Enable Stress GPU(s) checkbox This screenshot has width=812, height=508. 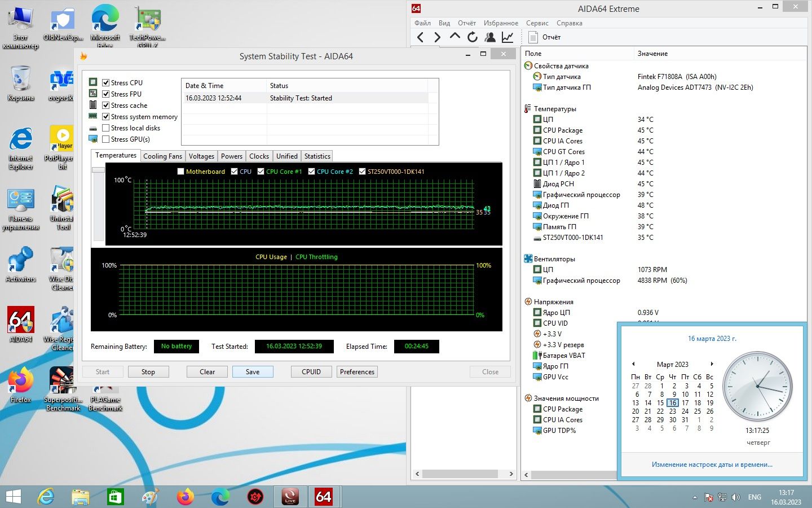[105, 139]
